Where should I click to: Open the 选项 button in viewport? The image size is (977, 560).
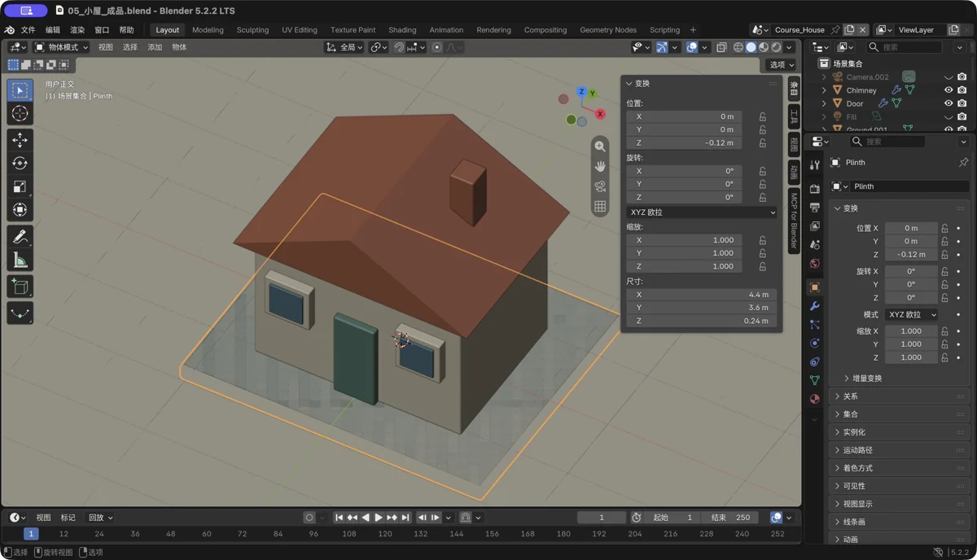pos(781,64)
